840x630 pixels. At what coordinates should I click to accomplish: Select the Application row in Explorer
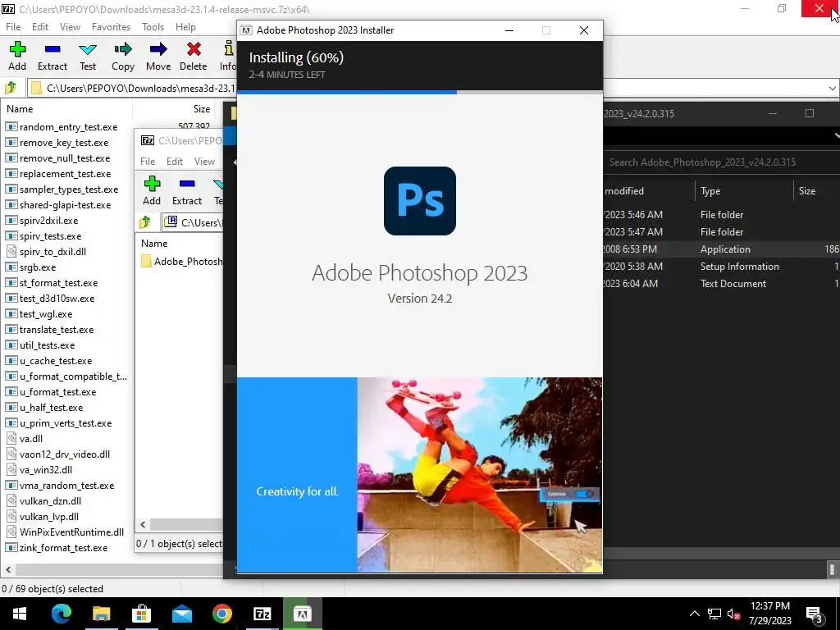pos(721,249)
